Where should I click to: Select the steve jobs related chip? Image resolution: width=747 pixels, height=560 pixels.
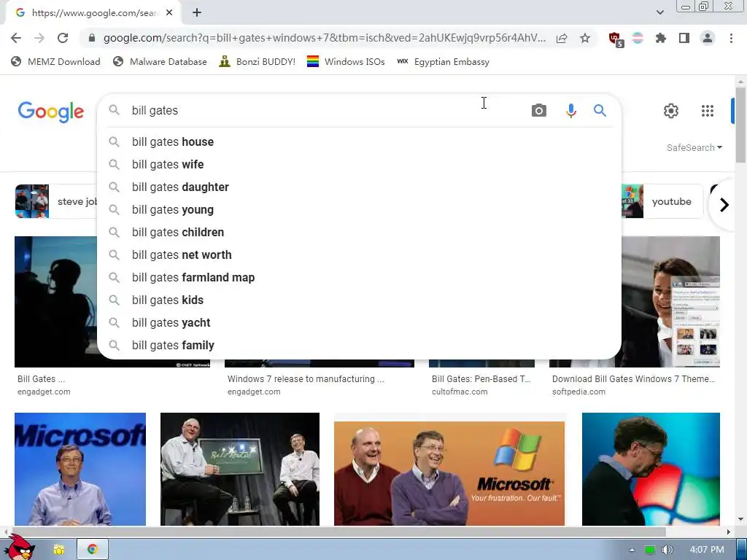56,201
